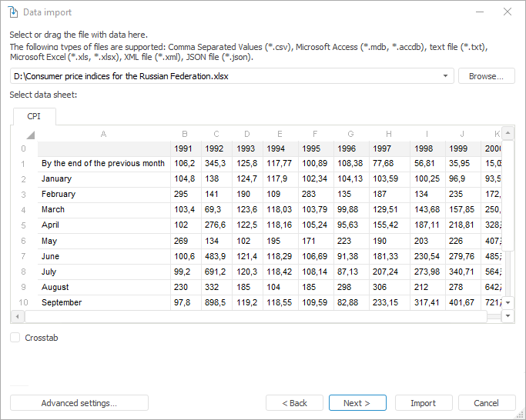The height and width of the screenshot is (420, 526).
Task: Open the file path dropdown arrow
Action: 446,76
